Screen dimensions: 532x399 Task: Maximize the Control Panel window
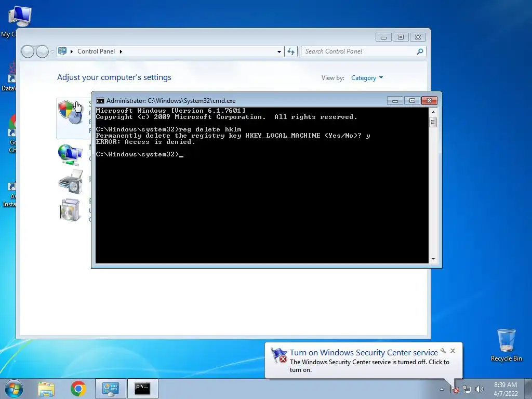[401, 37]
